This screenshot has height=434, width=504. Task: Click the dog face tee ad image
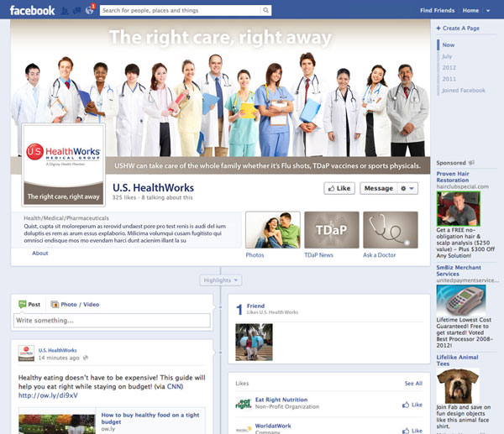coord(458,386)
